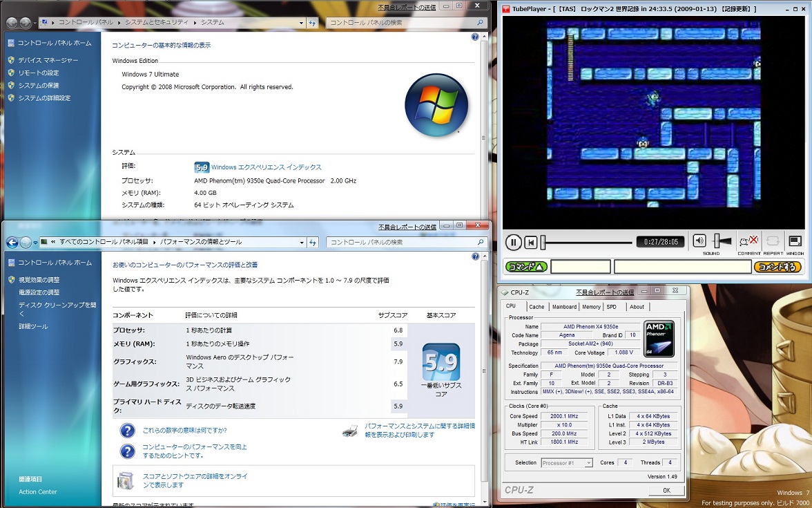The image size is (812, 508).
Task: Switch to the Memory tab in CPU-Z
Action: [x=591, y=307]
